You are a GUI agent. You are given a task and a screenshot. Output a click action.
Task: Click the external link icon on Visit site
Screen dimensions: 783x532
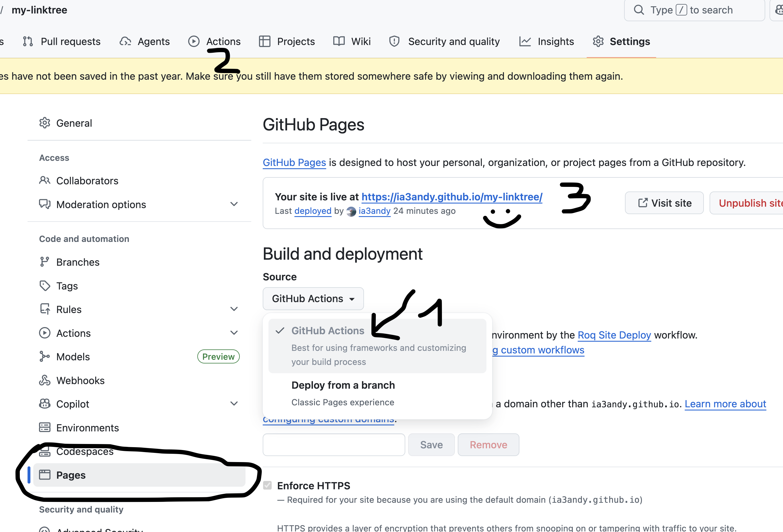tap(642, 203)
